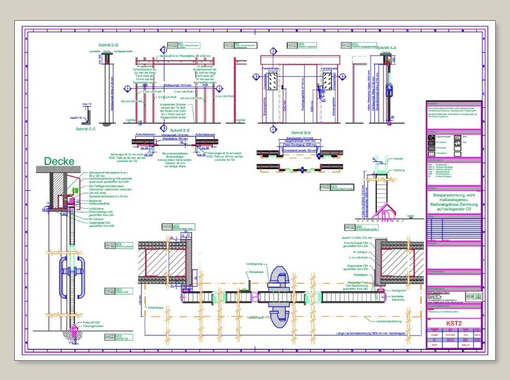This screenshot has height=380, width=510.
Task: Click the Schnitt C-C section label
Action: pos(86,129)
